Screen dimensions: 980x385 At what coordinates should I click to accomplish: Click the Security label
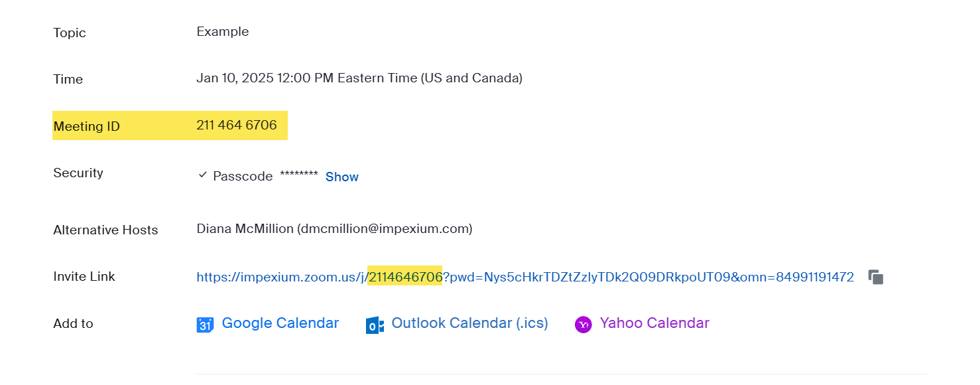click(x=78, y=173)
